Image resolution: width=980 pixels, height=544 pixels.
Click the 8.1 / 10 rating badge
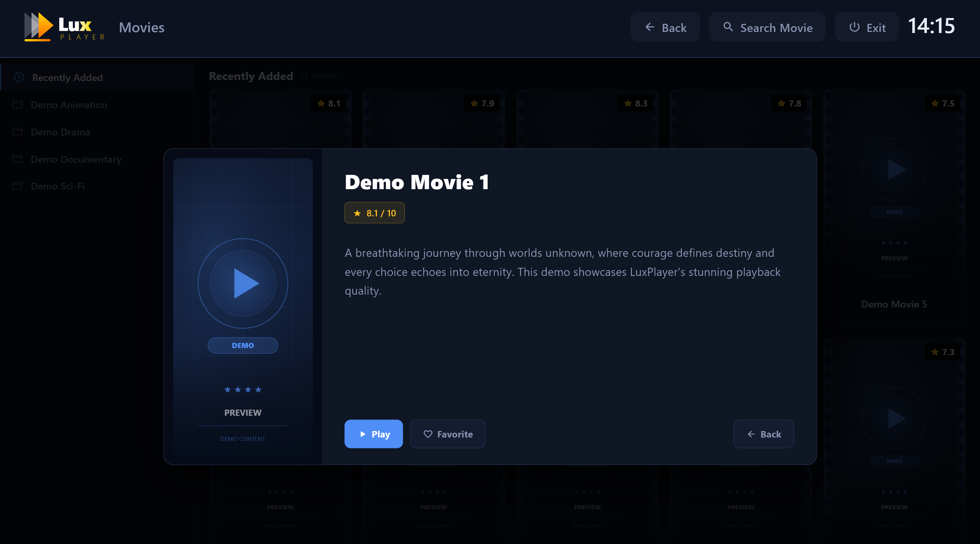click(x=375, y=213)
